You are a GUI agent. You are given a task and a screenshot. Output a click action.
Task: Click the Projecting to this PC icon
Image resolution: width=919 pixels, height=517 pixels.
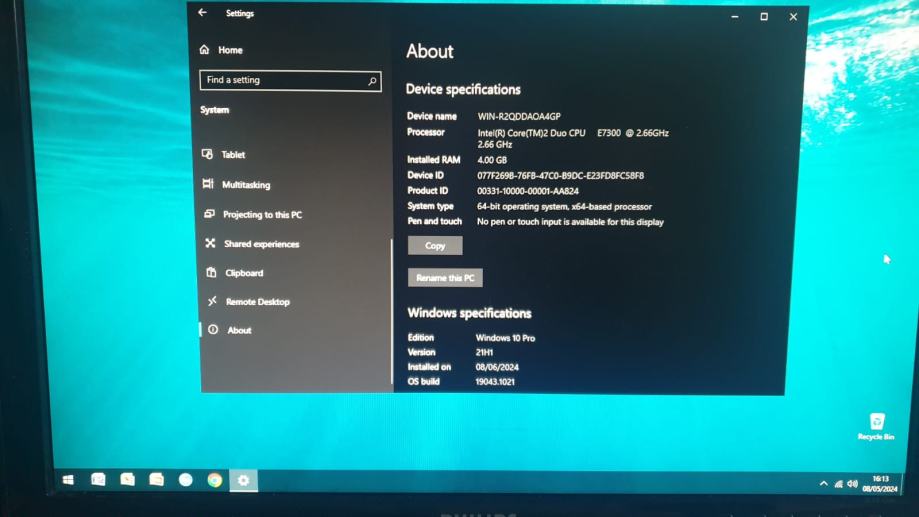coord(209,214)
